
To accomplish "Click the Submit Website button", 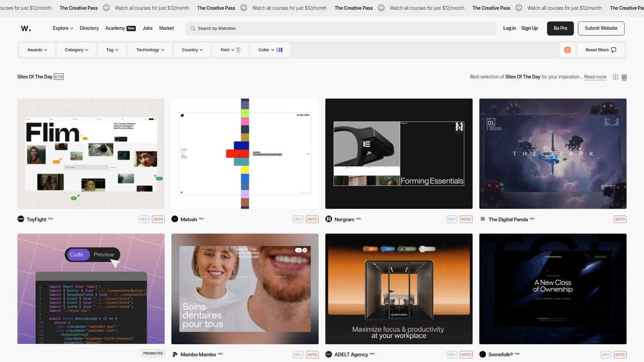I will [x=601, y=28].
